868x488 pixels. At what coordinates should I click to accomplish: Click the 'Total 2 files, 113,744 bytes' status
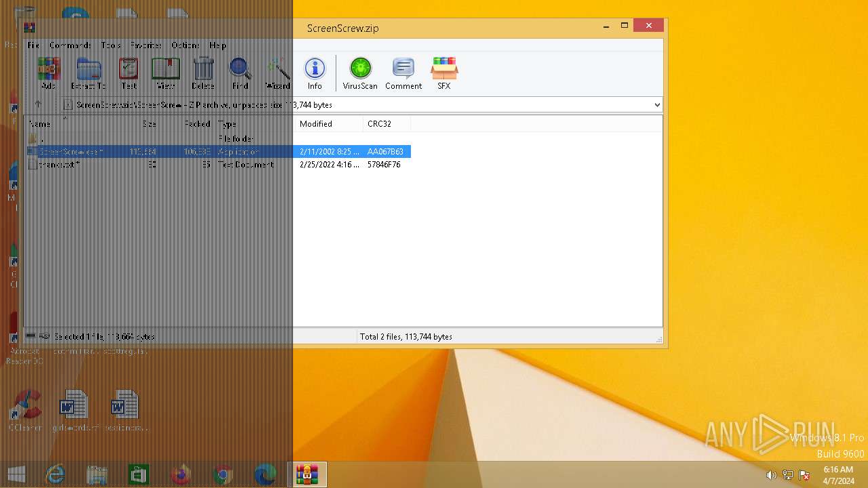(x=406, y=337)
